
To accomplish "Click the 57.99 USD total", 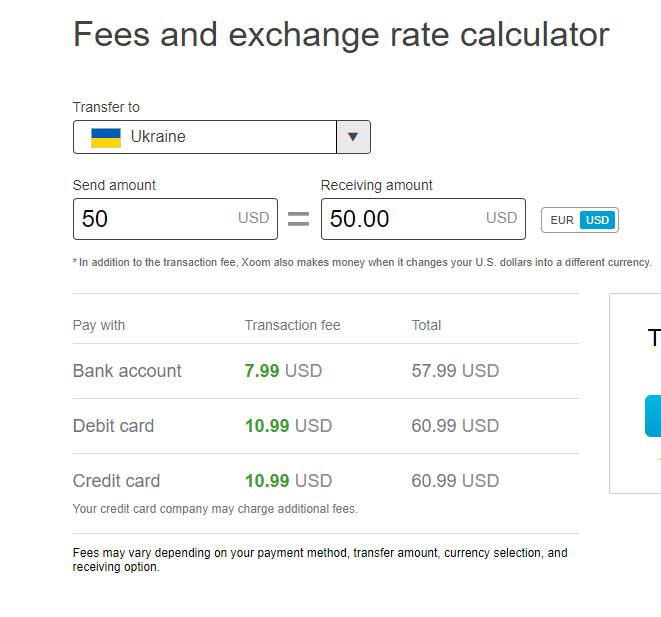I will click(x=455, y=371).
